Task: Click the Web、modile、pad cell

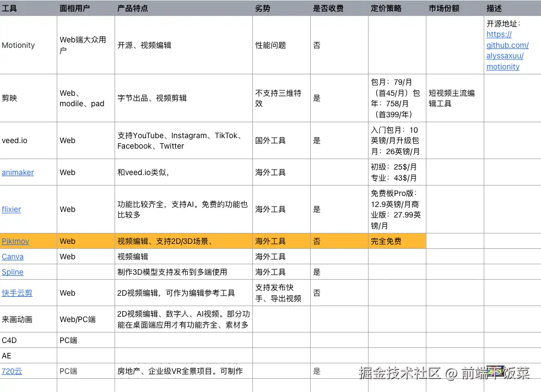Action: click(x=86, y=98)
